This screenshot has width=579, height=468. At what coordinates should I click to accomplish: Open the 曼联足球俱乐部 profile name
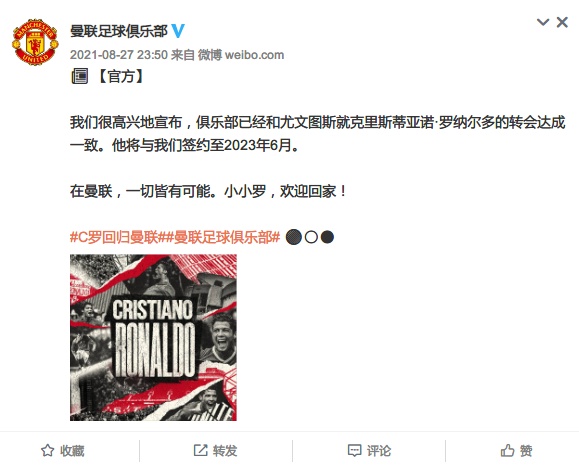tap(119, 31)
